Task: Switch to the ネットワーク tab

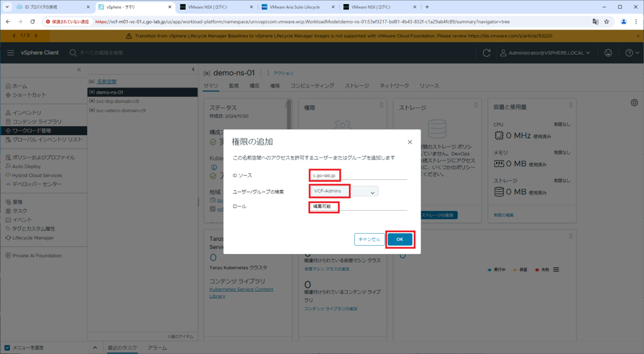Action: click(394, 86)
